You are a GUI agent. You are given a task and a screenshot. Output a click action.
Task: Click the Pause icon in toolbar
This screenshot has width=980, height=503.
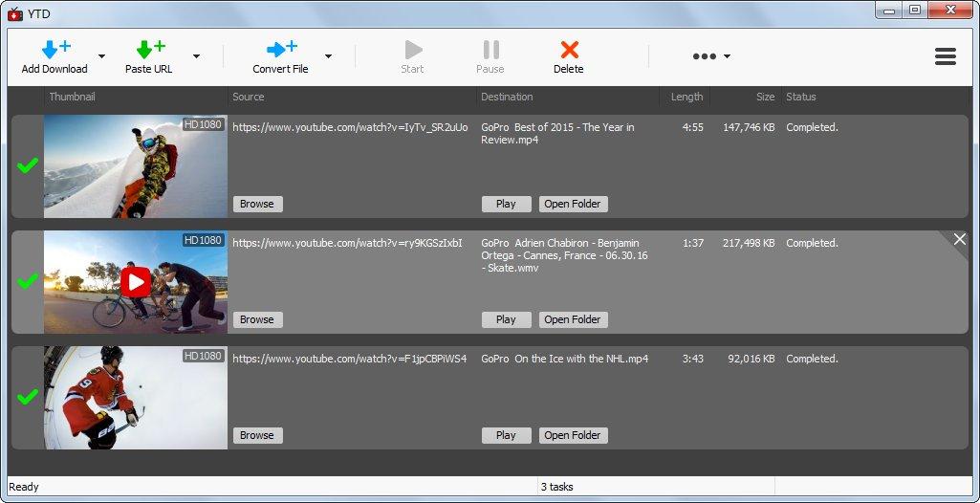(x=490, y=50)
